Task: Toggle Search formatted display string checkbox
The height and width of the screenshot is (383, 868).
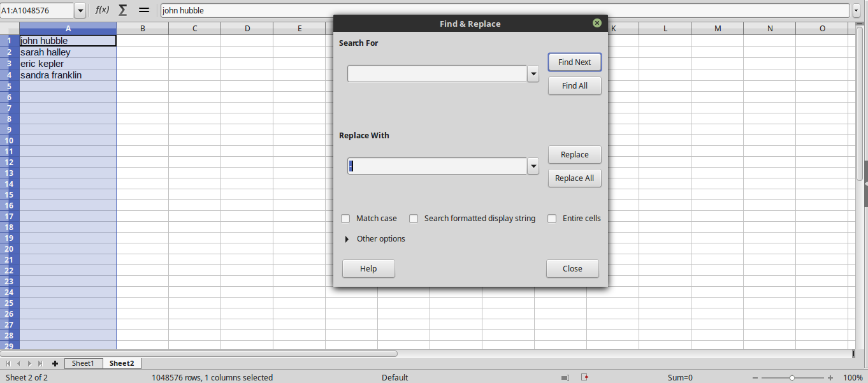Action: click(414, 219)
